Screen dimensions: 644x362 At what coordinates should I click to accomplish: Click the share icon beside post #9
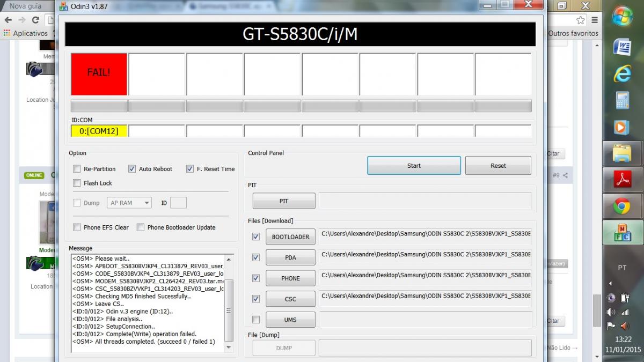[565, 175]
